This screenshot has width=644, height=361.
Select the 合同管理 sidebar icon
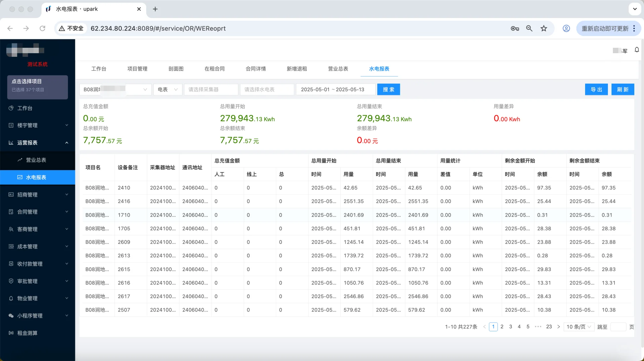pos(27,212)
